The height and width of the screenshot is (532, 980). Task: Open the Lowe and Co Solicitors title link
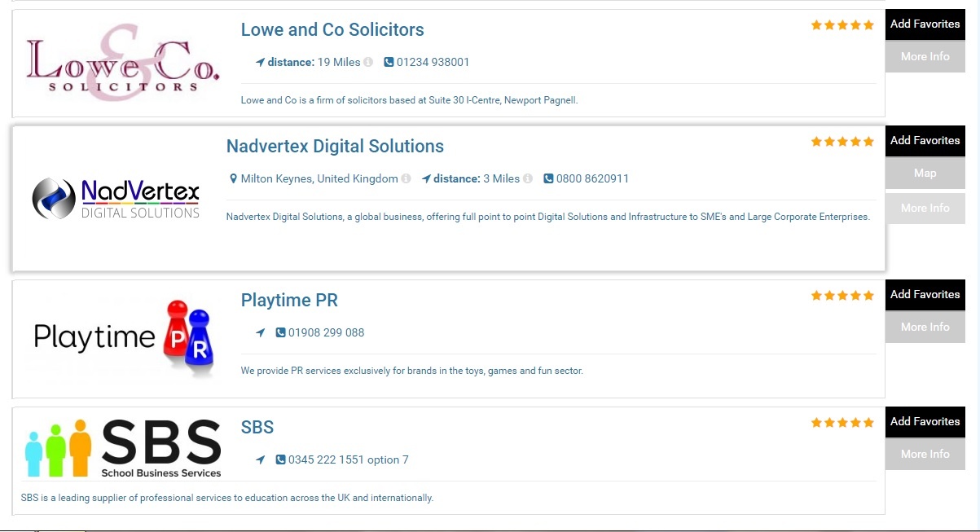tap(332, 30)
